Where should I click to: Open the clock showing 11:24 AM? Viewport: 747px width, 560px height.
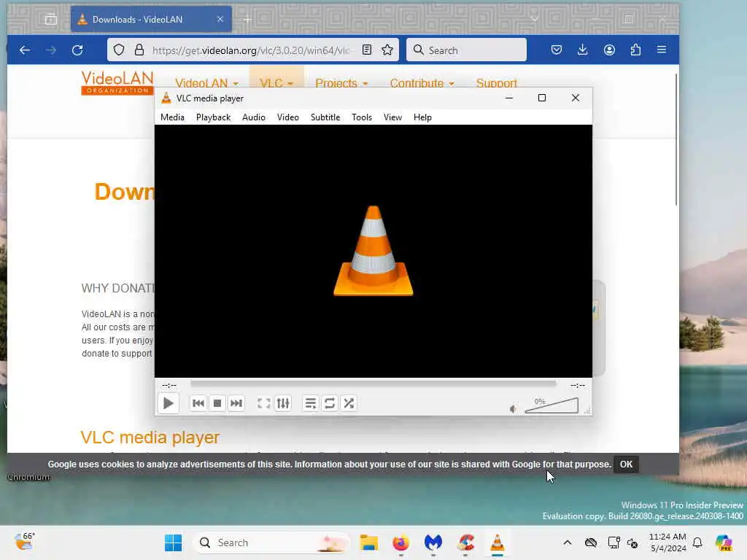click(667, 542)
